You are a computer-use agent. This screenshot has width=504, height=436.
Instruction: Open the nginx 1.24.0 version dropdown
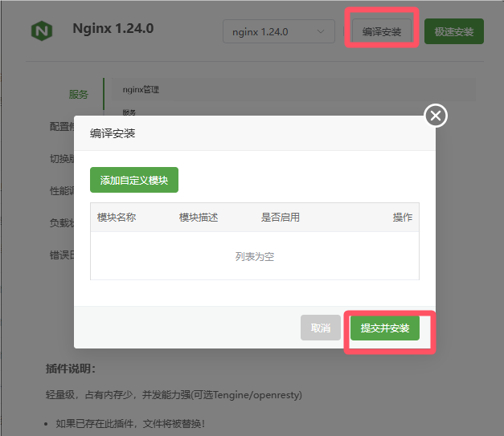279,31
